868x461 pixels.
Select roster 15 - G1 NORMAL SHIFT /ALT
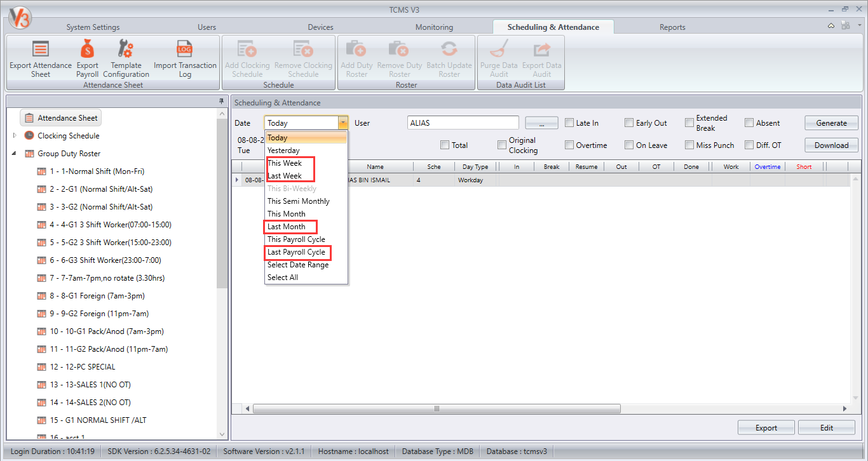[x=98, y=420]
